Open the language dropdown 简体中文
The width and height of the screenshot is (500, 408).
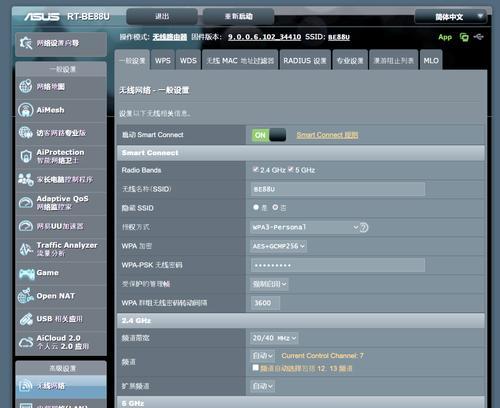(x=450, y=17)
